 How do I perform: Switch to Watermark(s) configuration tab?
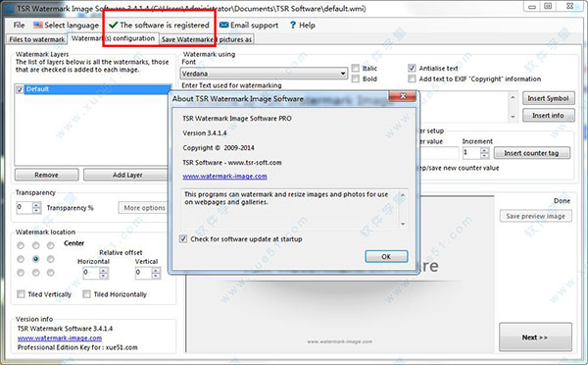point(113,38)
